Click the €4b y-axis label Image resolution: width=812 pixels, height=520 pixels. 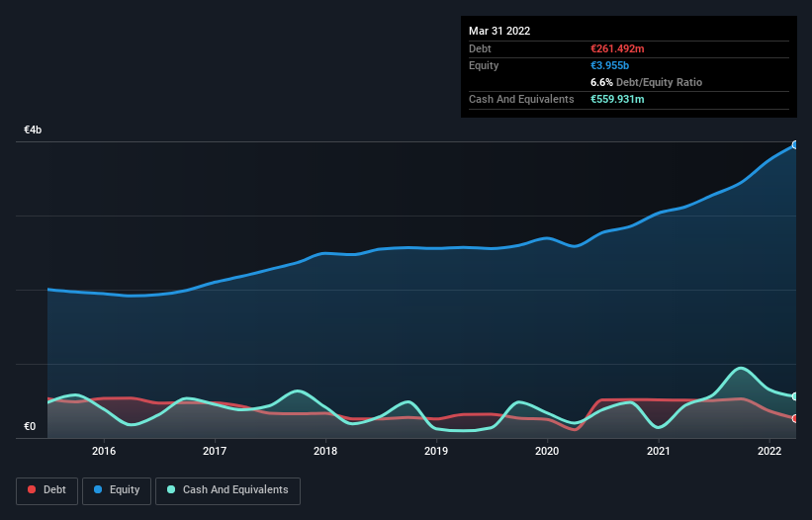point(33,130)
